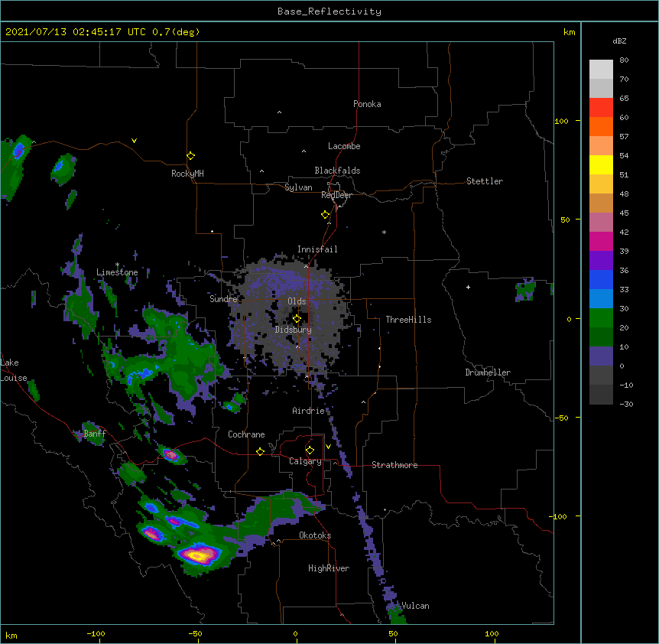
Task: Click the yellow radar site diamond between Olds and Didsbury
Action: 297,319
